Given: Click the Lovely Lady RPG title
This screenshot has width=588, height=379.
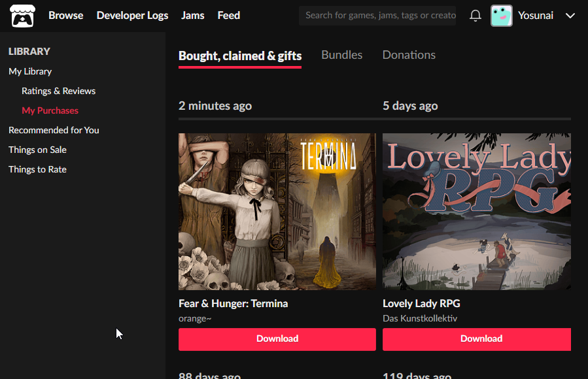Looking at the screenshot, I should 421,303.
